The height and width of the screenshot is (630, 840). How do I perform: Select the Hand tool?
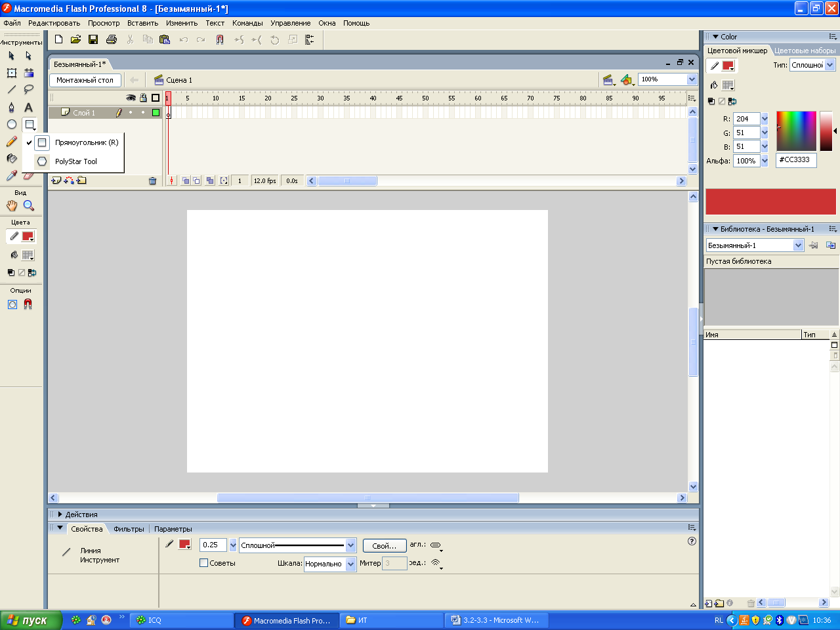pos(12,205)
